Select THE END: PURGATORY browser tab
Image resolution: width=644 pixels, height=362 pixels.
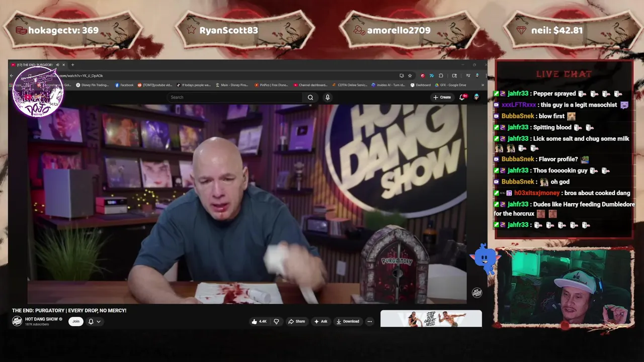click(x=35, y=65)
